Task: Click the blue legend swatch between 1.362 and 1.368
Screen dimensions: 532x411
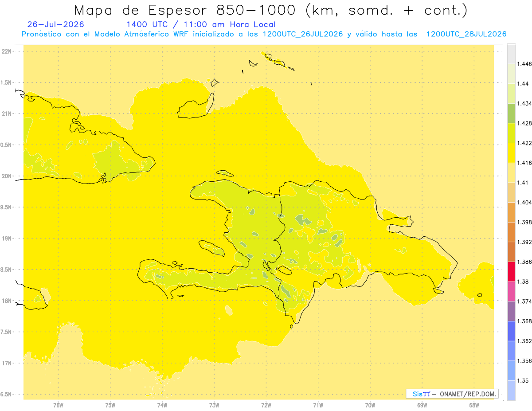Action: (x=511, y=331)
